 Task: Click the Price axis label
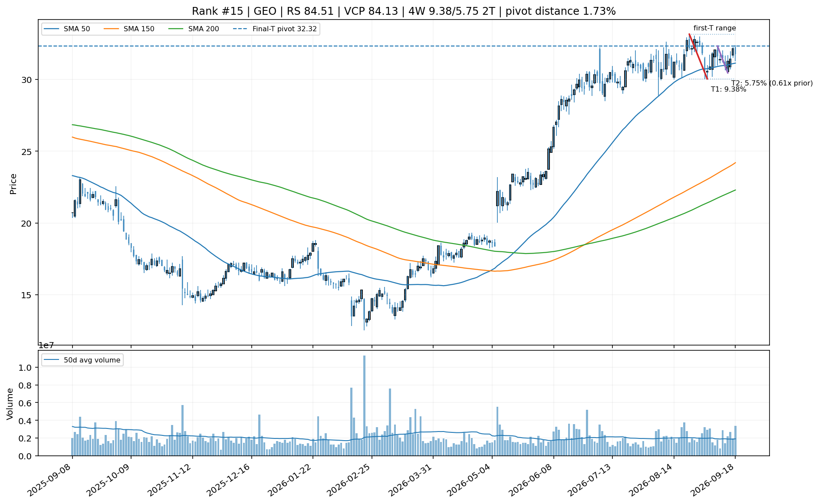pyautogui.click(x=13, y=184)
